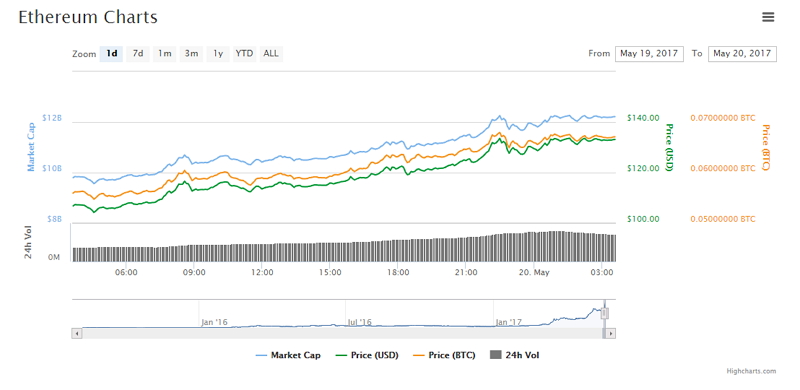Click the 03:00 time axis label
800x390 pixels.
(602, 272)
